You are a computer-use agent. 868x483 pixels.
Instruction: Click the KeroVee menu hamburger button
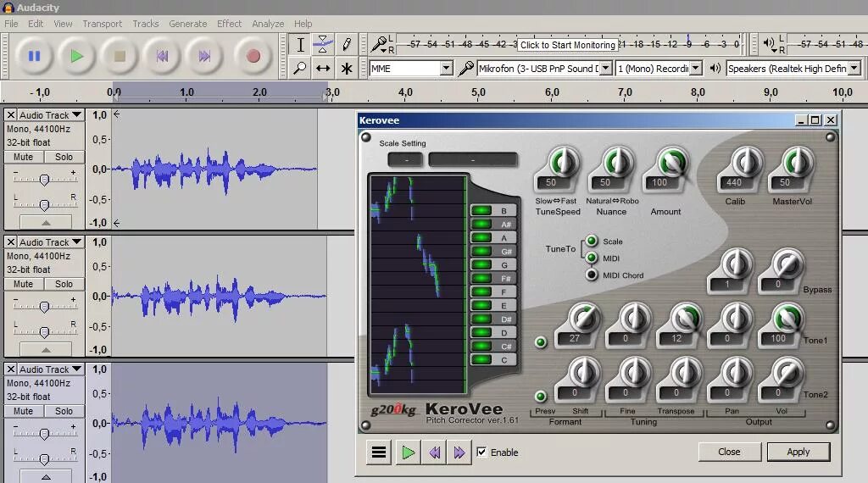pos(379,452)
